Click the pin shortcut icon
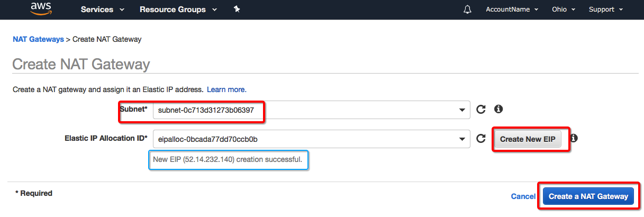The image size is (644, 217). tap(237, 10)
